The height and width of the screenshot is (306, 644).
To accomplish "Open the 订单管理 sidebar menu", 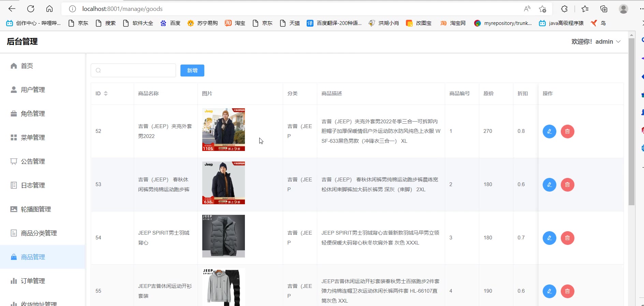I will 33,281.
